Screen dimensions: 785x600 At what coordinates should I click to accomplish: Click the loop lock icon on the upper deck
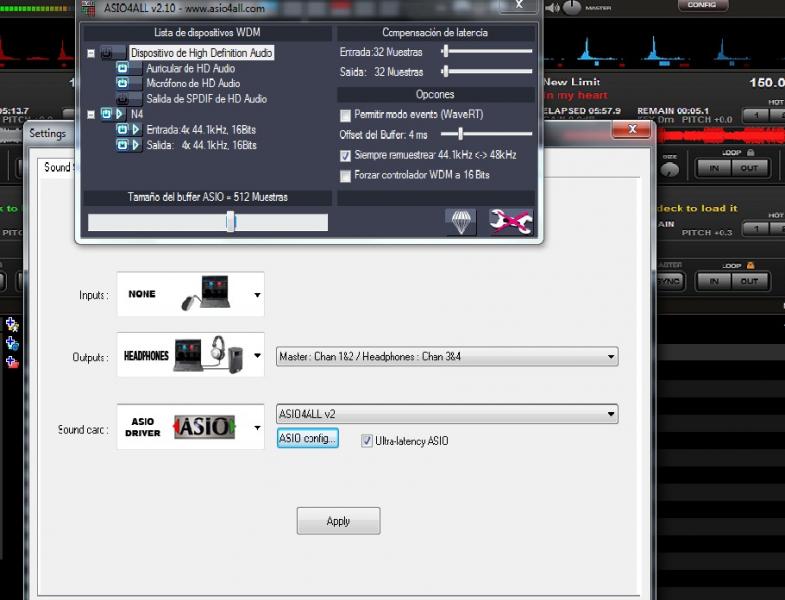(x=750, y=152)
